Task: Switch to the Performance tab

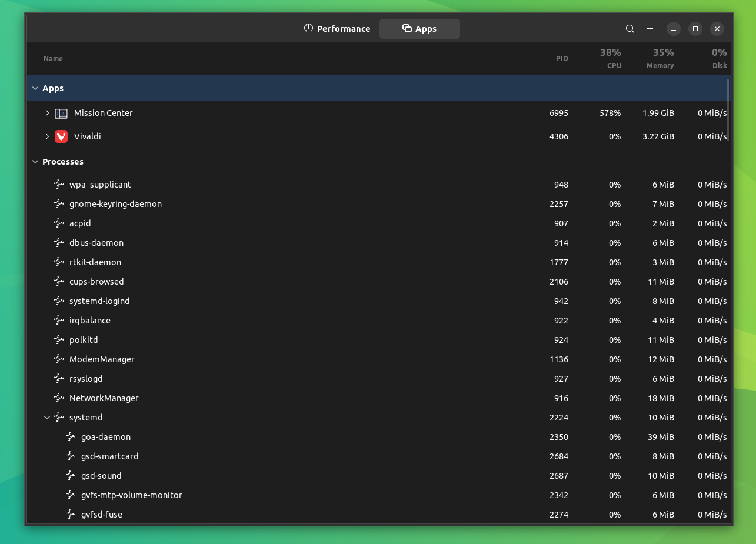Action: click(x=337, y=28)
